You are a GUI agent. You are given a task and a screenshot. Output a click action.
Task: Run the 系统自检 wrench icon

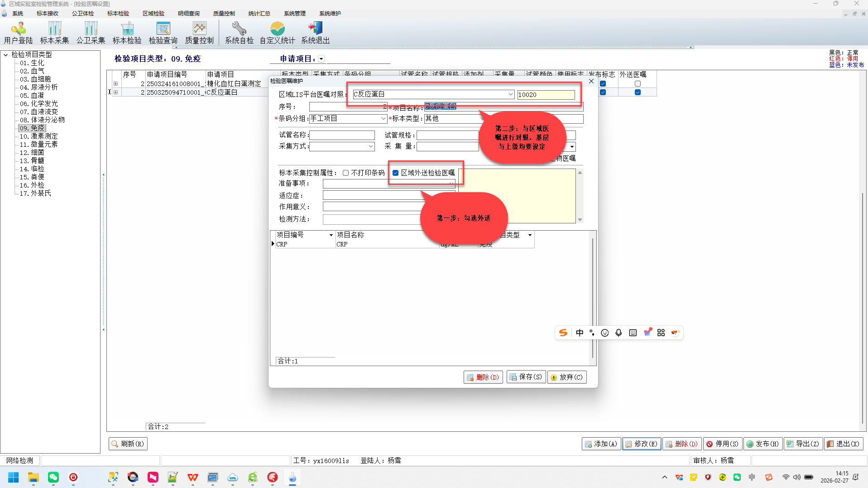(239, 33)
